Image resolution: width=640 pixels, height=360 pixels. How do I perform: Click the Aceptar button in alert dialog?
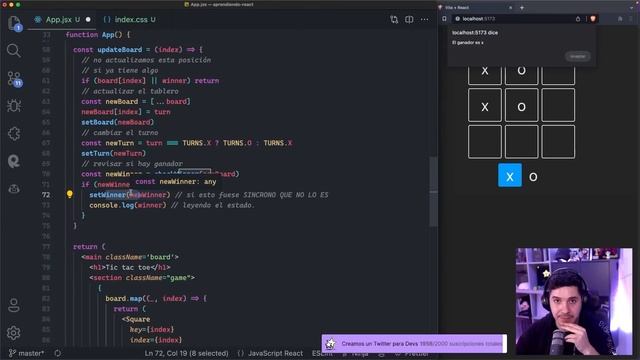pos(578,56)
